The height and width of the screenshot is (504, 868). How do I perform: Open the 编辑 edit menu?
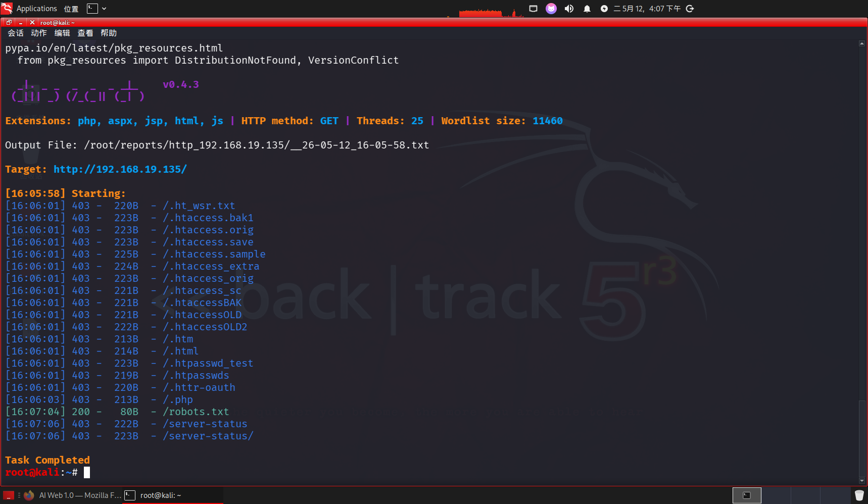coord(62,33)
